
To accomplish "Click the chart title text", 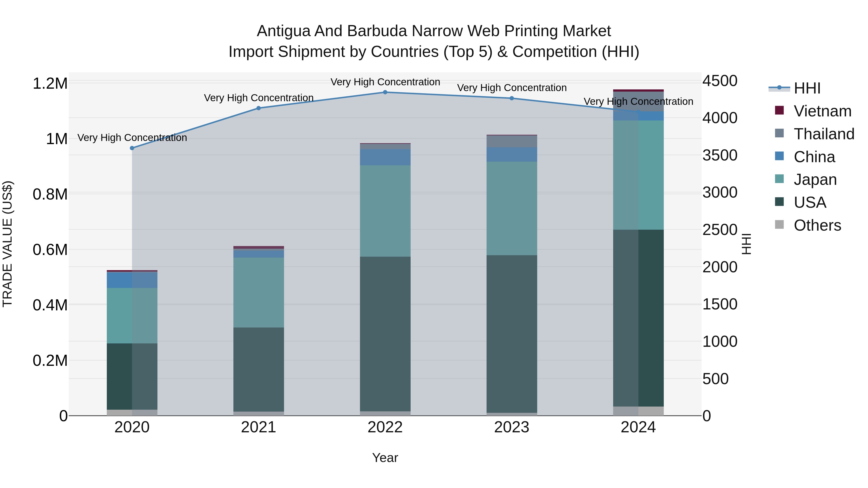I will tap(434, 41).
